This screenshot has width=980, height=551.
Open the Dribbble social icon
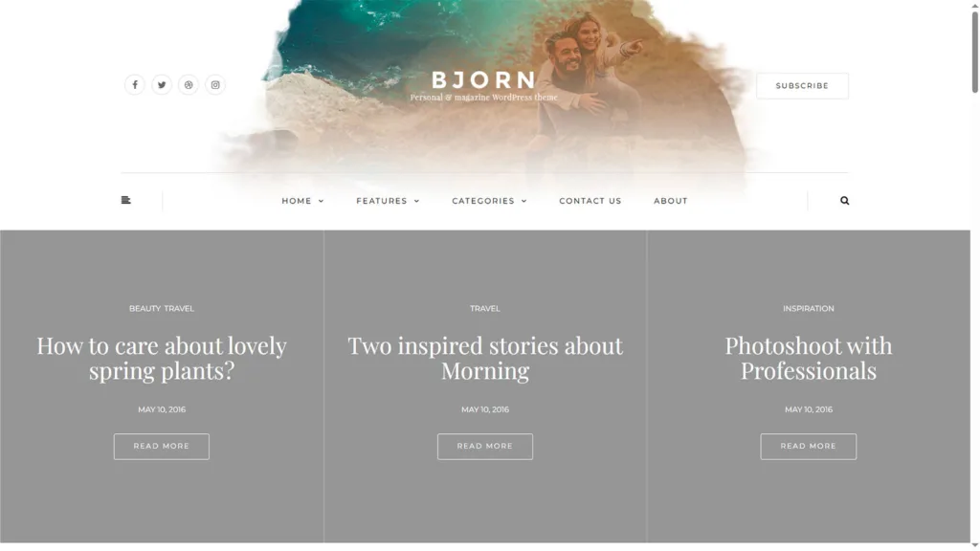tap(189, 85)
